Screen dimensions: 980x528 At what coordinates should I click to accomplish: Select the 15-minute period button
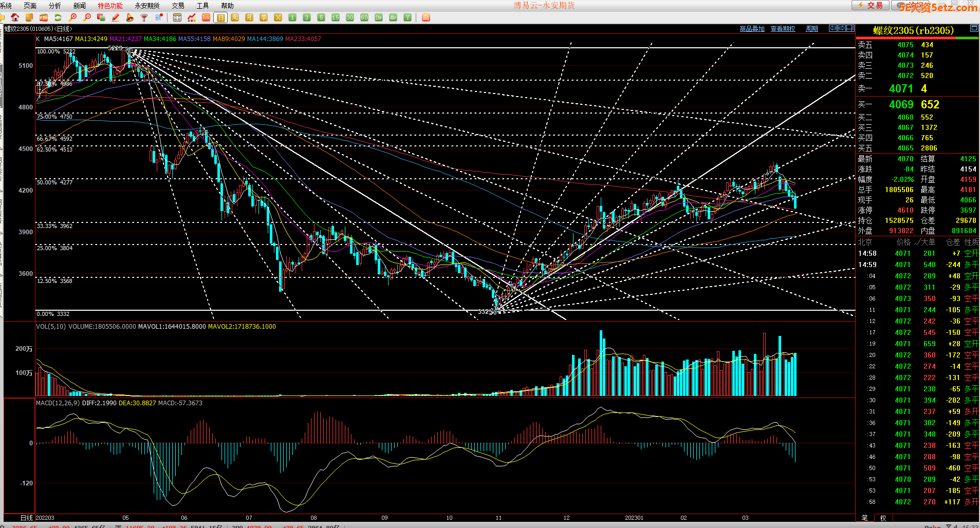[336, 17]
